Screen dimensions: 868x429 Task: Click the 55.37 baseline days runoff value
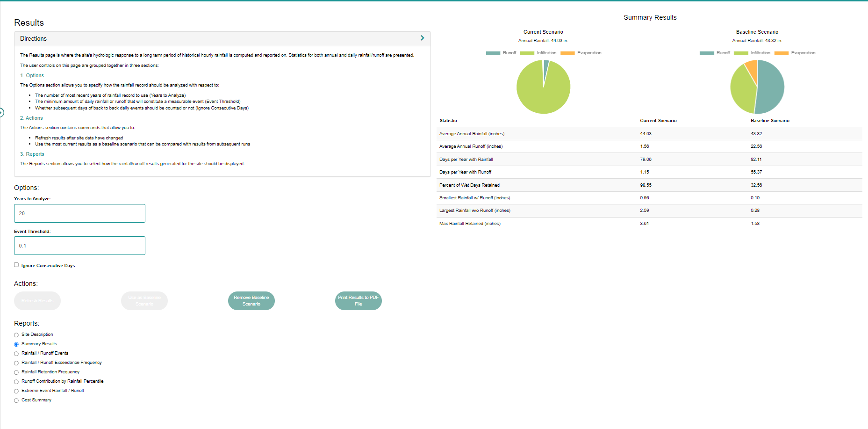coord(756,172)
